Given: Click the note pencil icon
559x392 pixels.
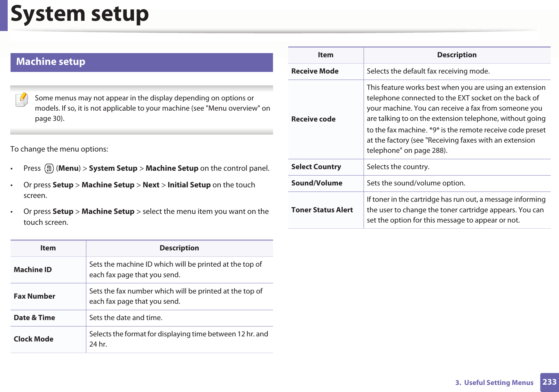Looking at the screenshot, I should click(x=22, y=99).
